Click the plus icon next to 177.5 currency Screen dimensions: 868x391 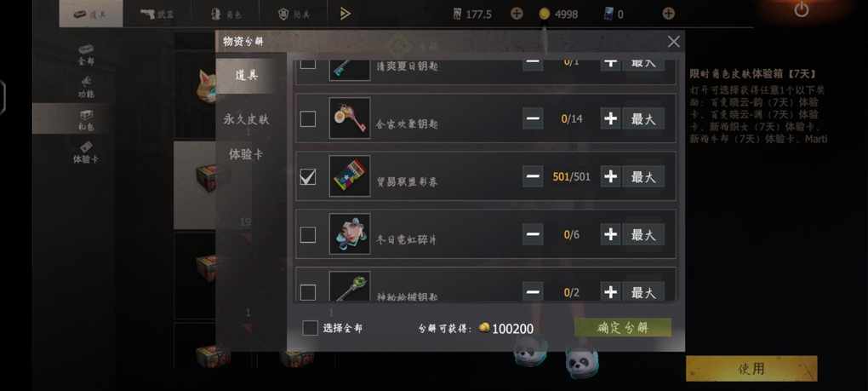click(x=517, y=14)
